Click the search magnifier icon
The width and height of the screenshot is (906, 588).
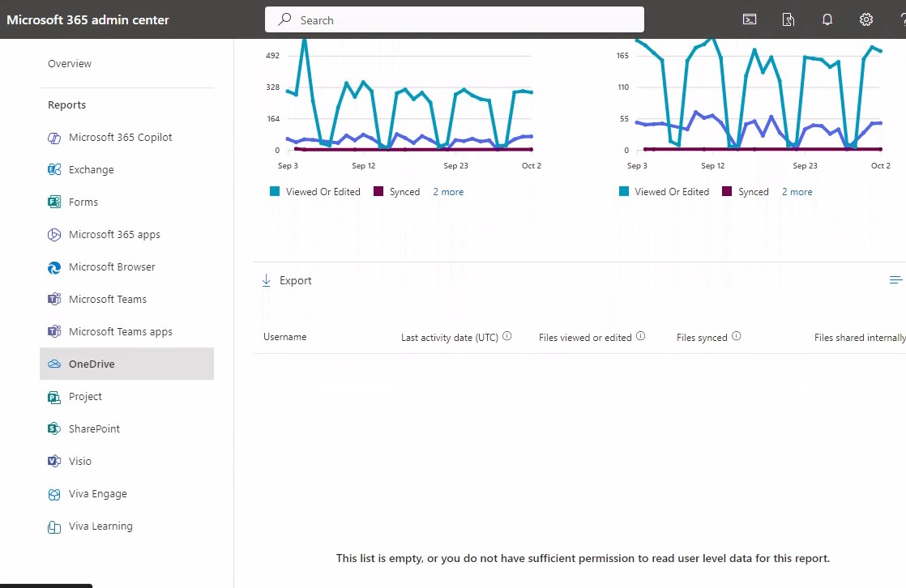tap(284, 19)
